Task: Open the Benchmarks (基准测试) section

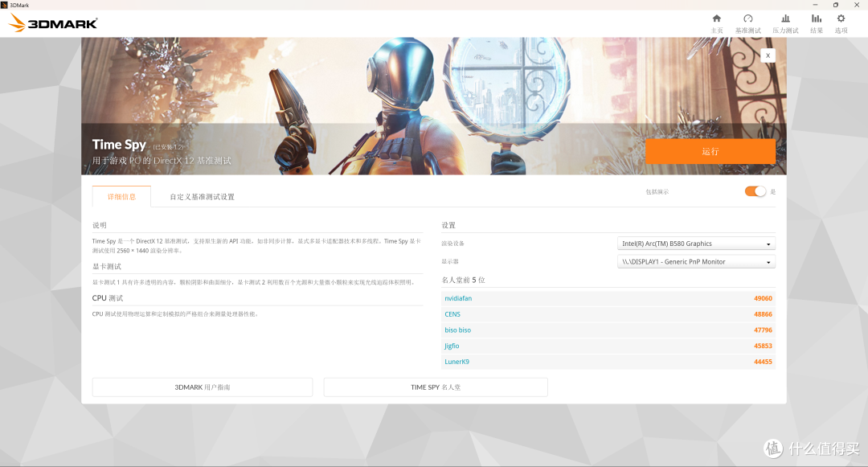Action: point(748,24)
